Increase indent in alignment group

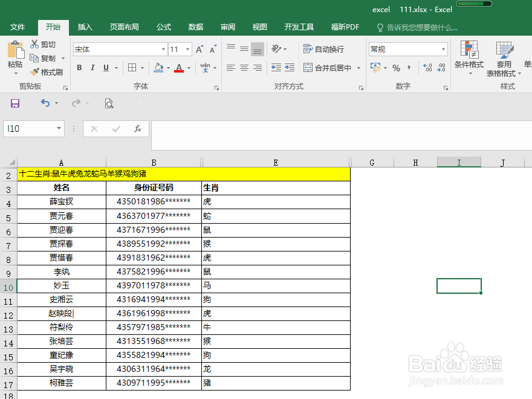click(x=290, y=68)
